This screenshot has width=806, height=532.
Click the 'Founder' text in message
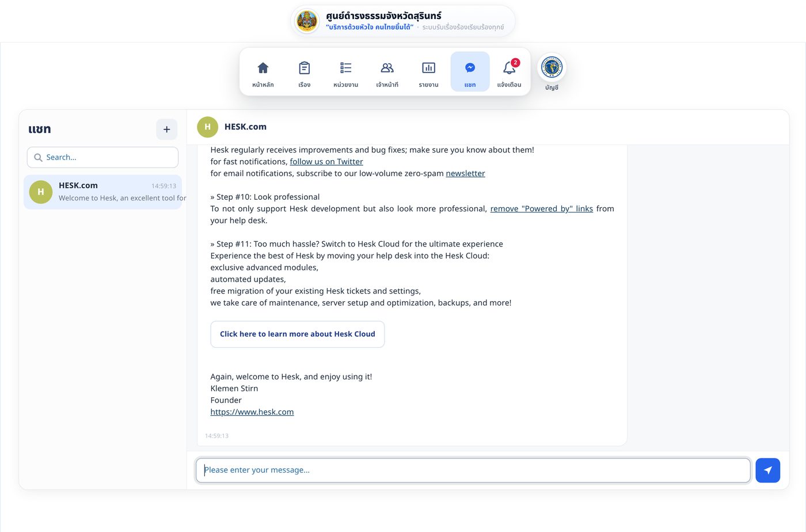tap(226, 401)
